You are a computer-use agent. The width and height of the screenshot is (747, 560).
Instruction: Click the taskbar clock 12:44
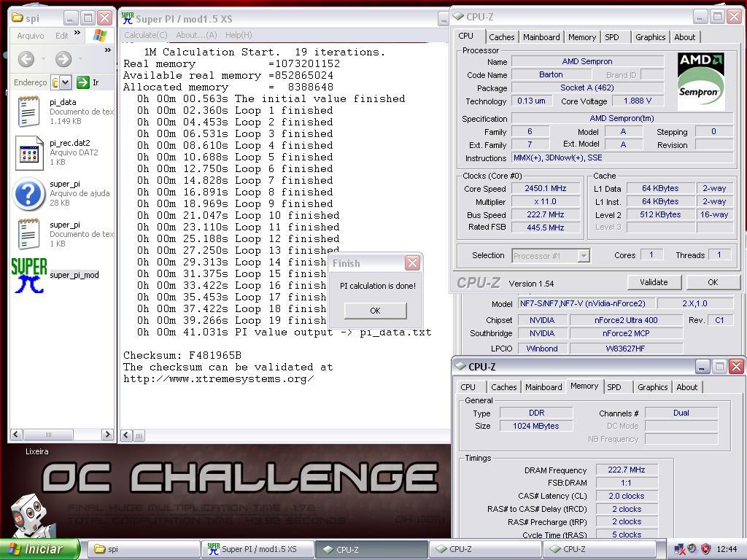coord(727,549)
